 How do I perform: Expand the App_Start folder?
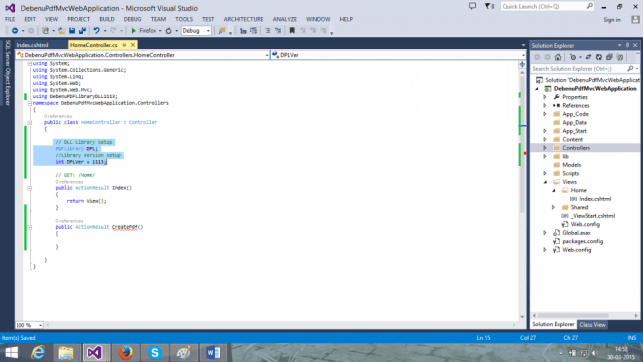tap(545, 131)
